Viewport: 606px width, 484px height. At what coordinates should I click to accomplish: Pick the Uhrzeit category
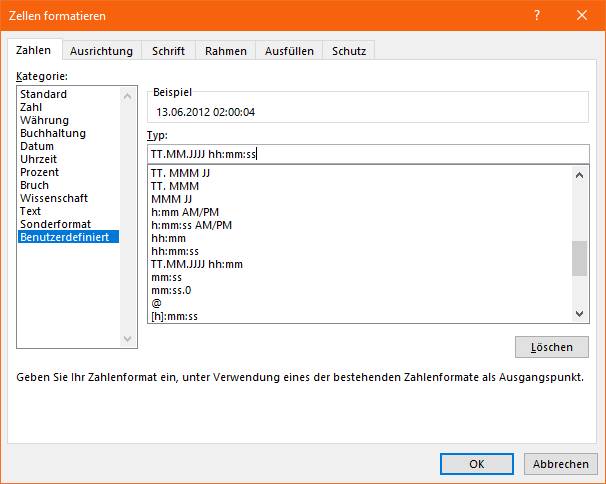click(x=38, y=159)
